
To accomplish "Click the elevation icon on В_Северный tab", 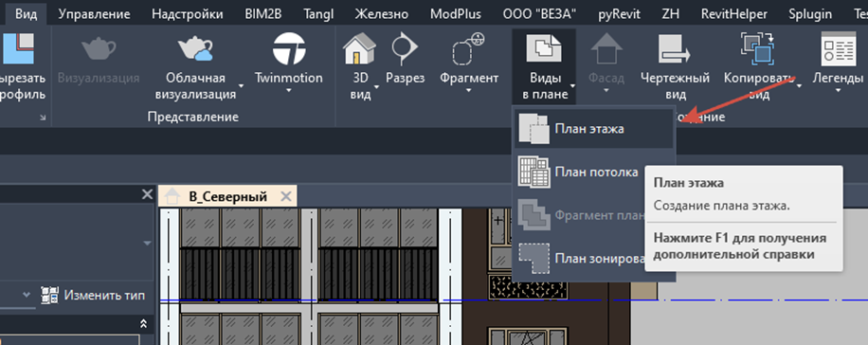I will (172, 196).
